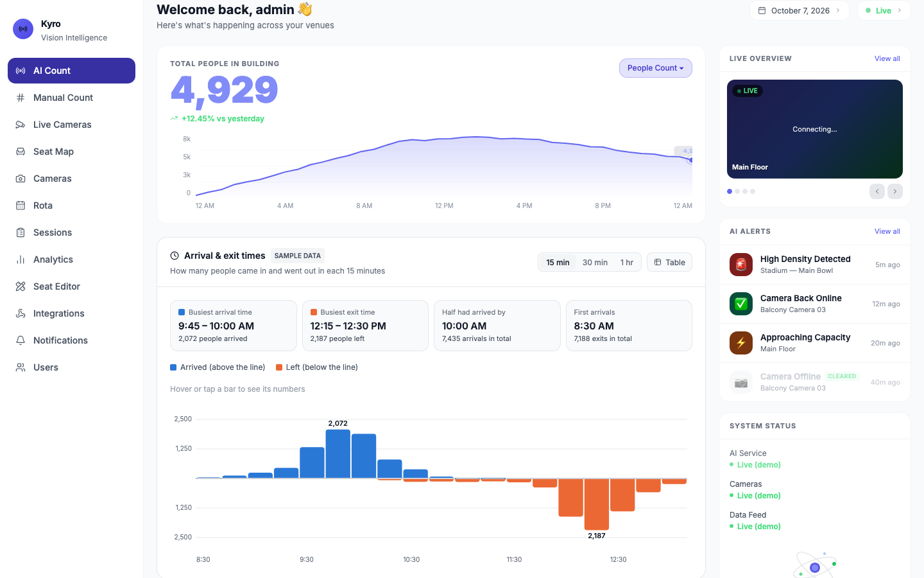Click the First arrivals card
Viewport: 924px width, 578px height.
pos(629,326)
